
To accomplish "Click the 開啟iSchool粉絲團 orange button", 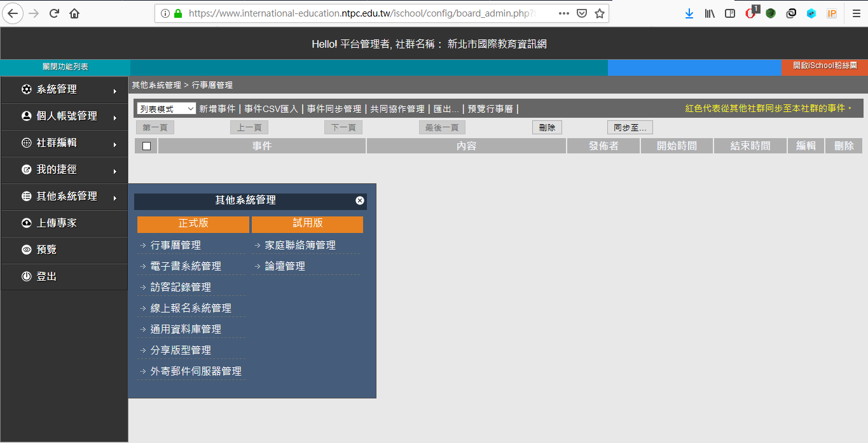I will click(x=825, y=66).
